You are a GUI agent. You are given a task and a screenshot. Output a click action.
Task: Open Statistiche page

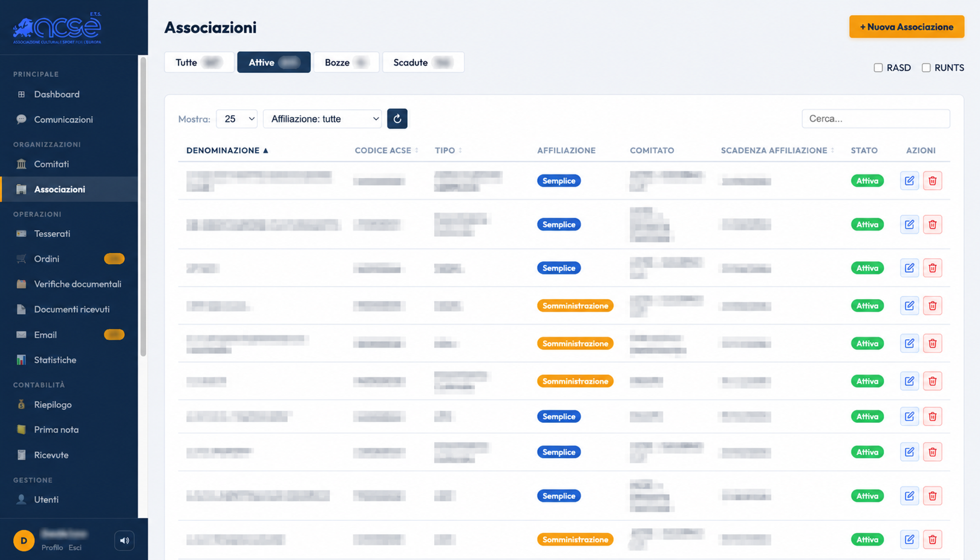pos(69,360)
